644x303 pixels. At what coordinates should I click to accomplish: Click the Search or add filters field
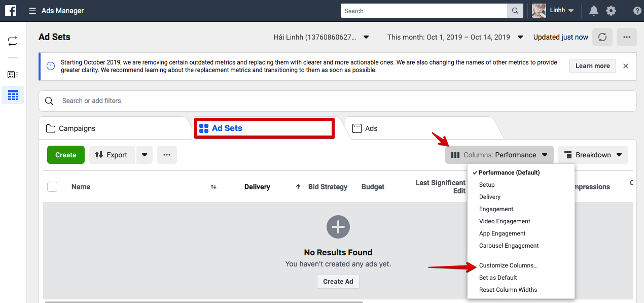pyautogui.click(x=338, y=101)
